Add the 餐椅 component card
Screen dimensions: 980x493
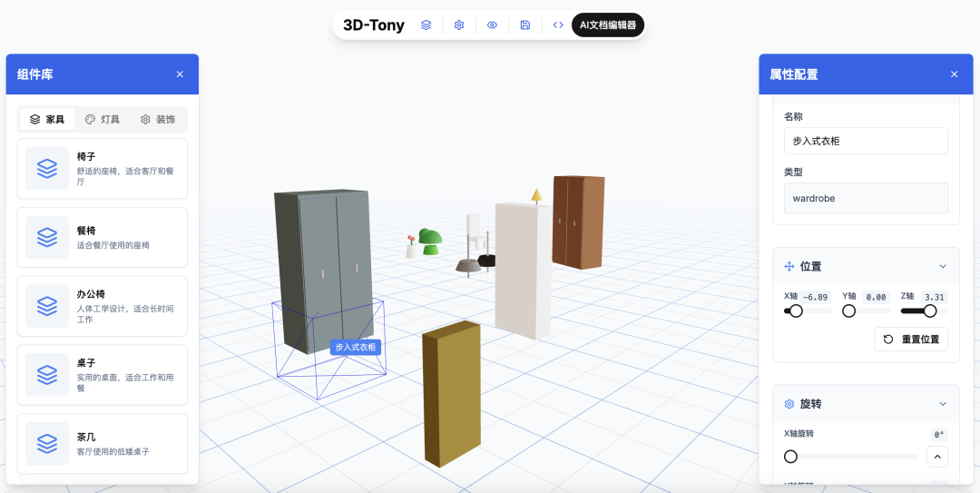103,237
